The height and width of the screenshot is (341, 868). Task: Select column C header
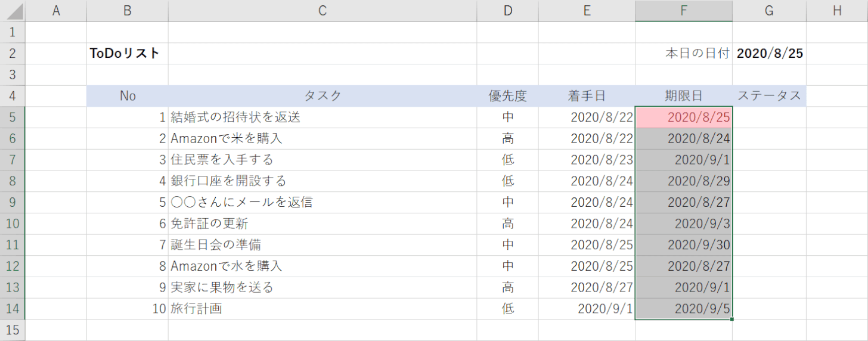click(x=323, y=11)
